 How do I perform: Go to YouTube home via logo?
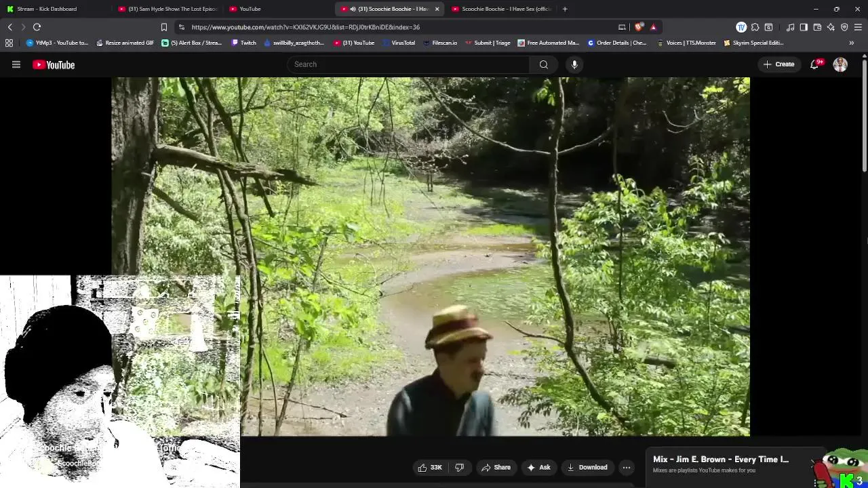coord(54,64)
